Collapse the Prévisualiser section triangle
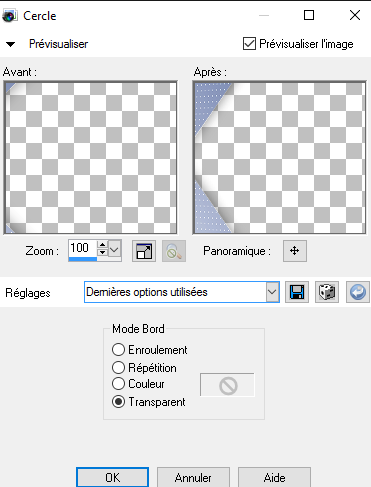 pos(10,44)
